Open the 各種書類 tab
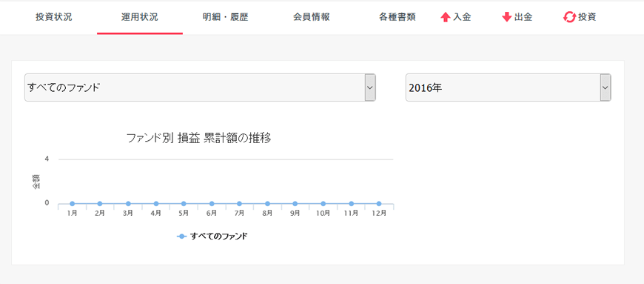The width and height of the screenshot is (644, 284). tap(398, 17)
